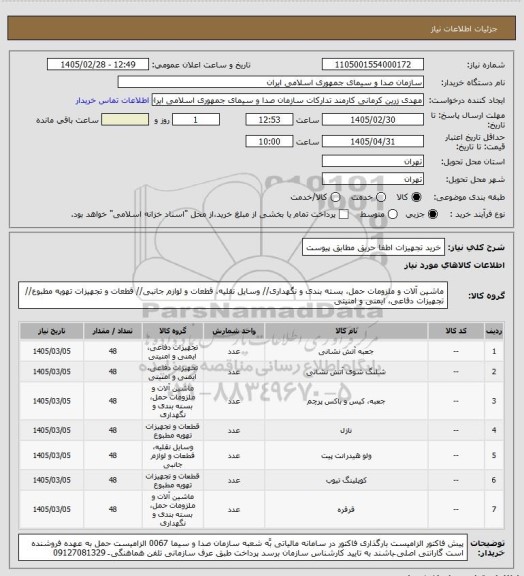Screen dimensions: 524x576
Task: Click the تعداد / مقدار column header
Action: (112, 331)
